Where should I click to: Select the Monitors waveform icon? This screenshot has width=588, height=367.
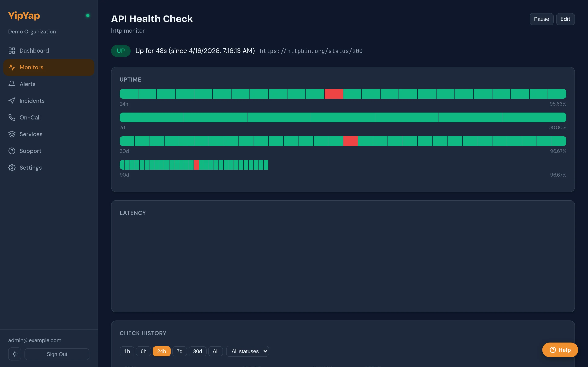point(12,67)
